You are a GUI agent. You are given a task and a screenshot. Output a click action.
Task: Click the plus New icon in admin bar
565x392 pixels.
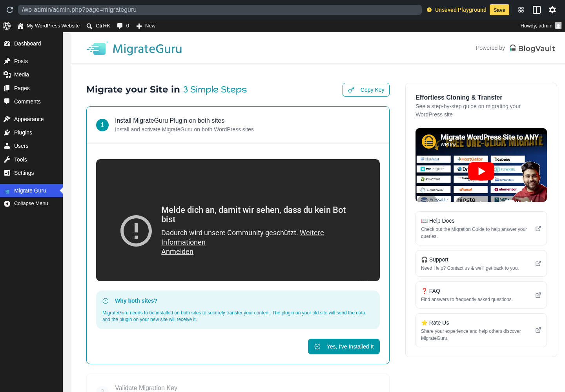(139, 26)
